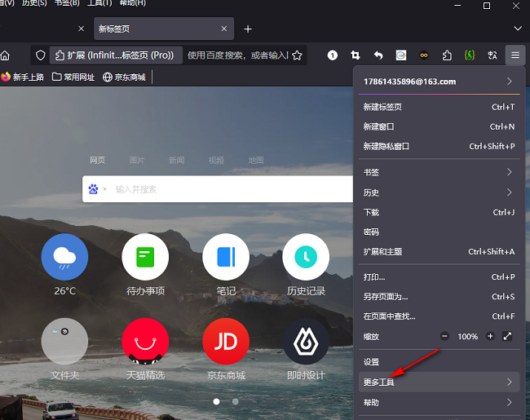Switch to the second page dot indicator
Viewport: 530px width, 420px height.
point(236,401)
